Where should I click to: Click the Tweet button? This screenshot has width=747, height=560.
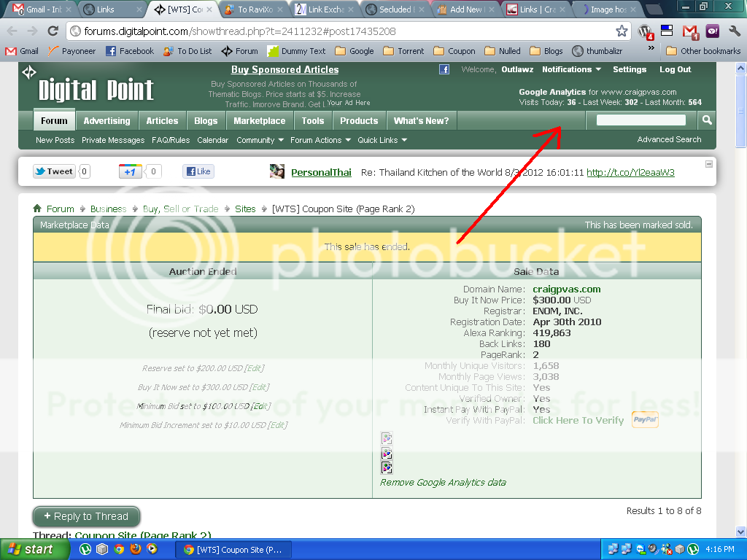53,171
